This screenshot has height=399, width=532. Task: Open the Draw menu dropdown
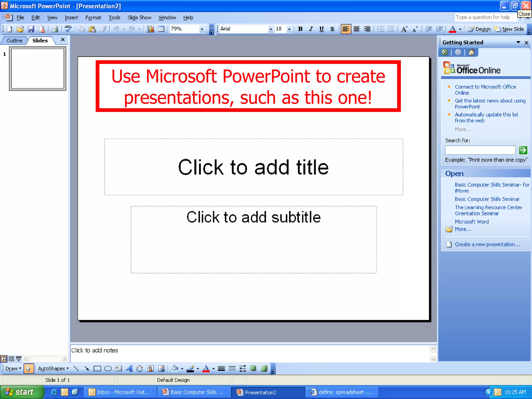14,368
